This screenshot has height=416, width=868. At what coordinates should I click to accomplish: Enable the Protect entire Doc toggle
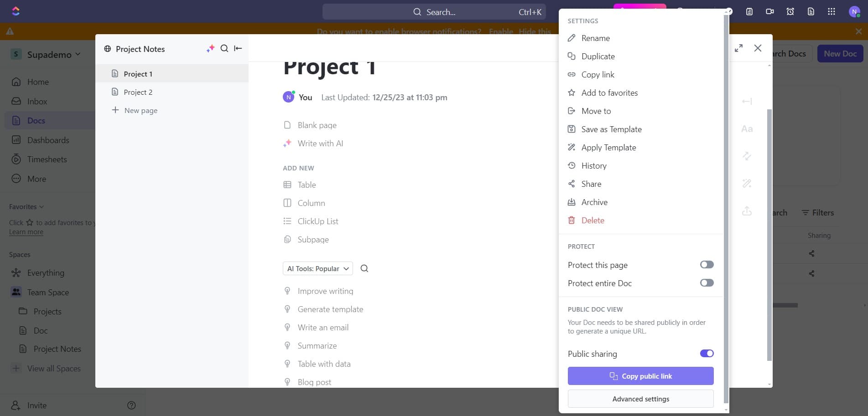coord(707,283)
